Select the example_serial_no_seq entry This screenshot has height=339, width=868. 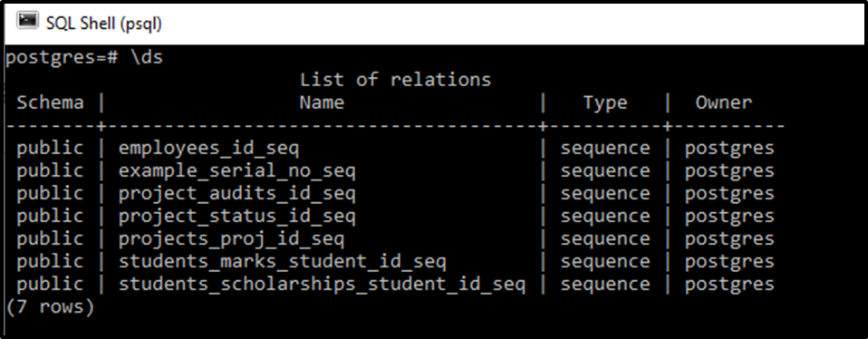tap(236, 171)
